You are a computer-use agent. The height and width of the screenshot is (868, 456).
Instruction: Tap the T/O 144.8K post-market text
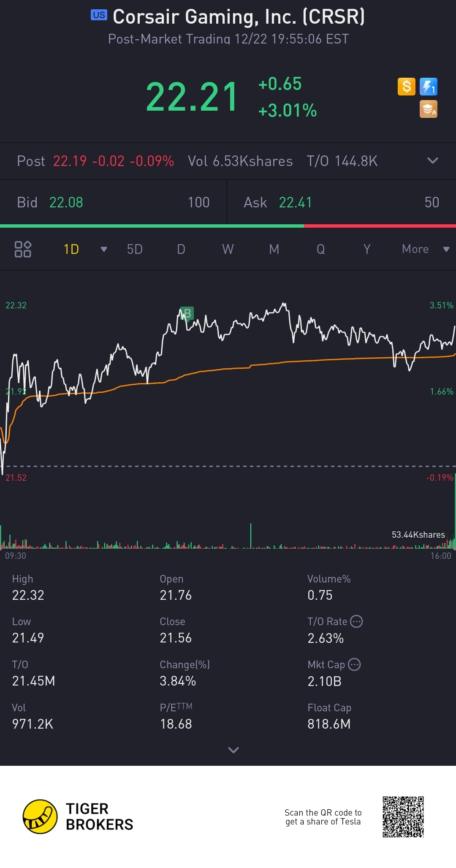point(342,161)
